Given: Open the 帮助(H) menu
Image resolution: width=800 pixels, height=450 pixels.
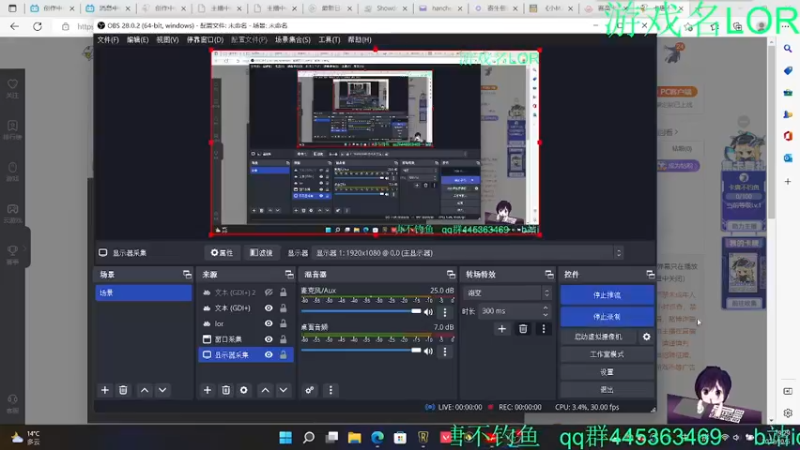Looking at the screenshot, I should [359, 40].
